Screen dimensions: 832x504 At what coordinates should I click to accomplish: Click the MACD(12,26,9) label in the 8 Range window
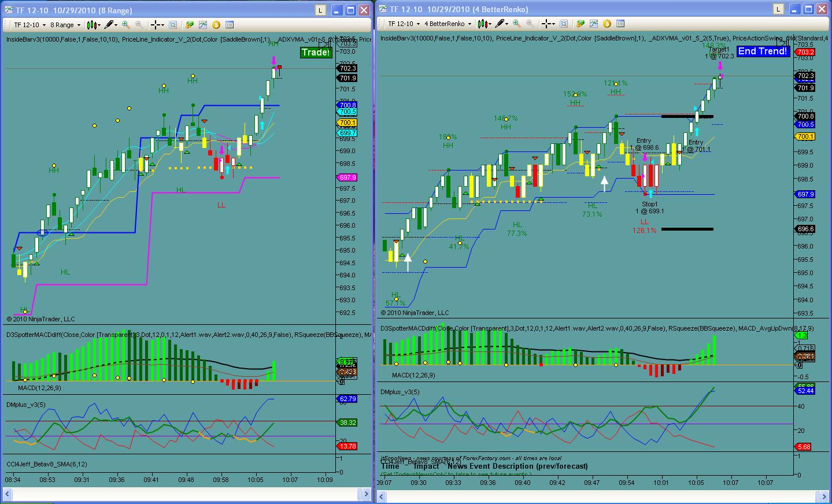click(x=39, y=388)
